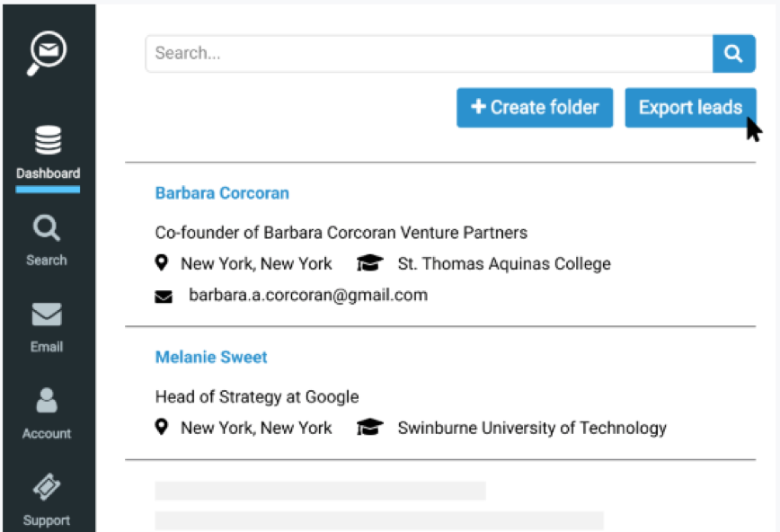The image size is (780, 532).
Task: Click the blue search magnifier button
Action: (x=733, y=54)
